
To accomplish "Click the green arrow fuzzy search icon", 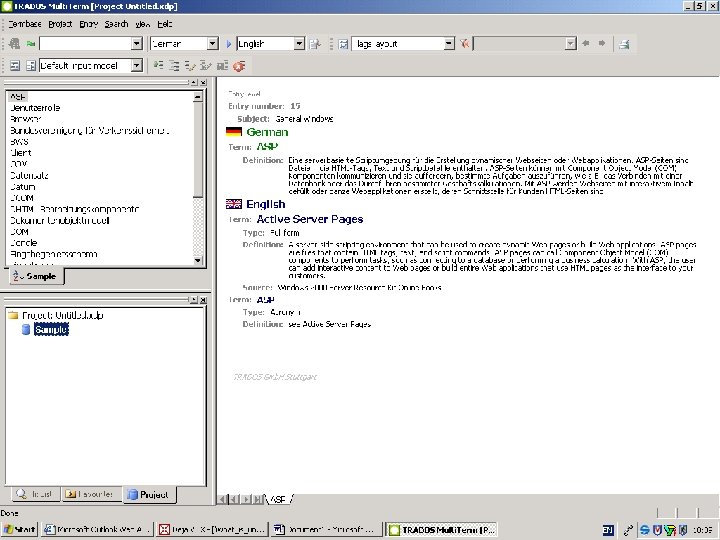I will 31,44.
